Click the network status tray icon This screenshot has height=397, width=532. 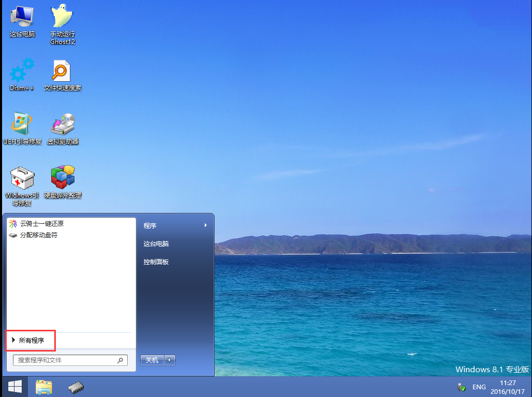point(461,387)
